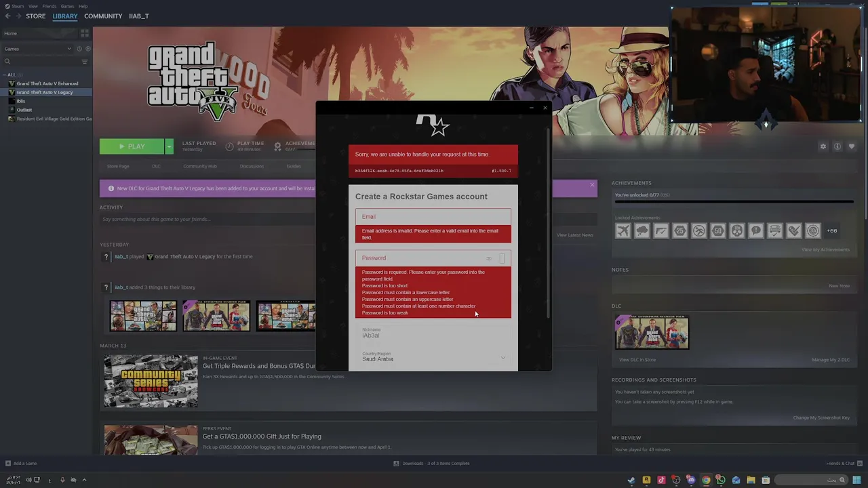Image resolution: width=868 pixels, height=488 pixels.
Task: Click the achievements progress bar
Action: point(734,201)
